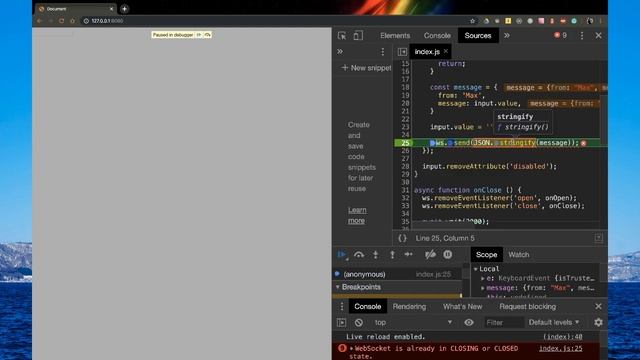This screenshot has width=640, height=360.
Task: Select the Document browser tab
Action: coord(75,9)
